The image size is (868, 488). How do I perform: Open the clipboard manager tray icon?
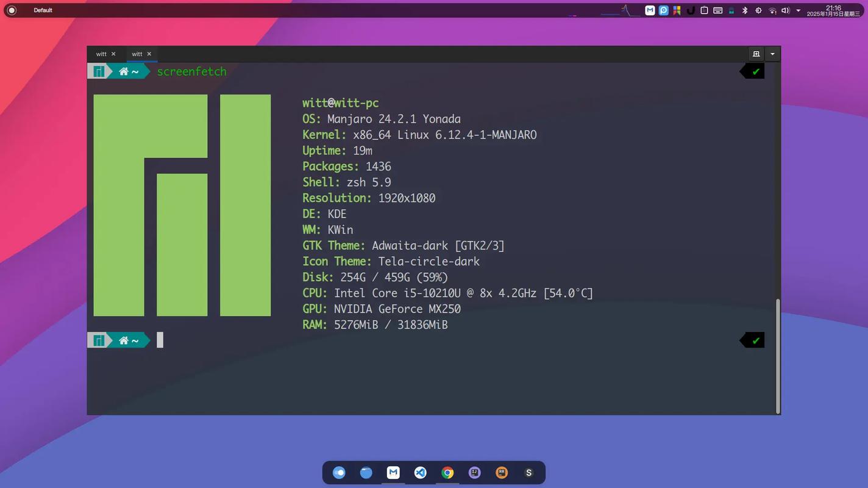pyautogui.click(x=703, y=10)
